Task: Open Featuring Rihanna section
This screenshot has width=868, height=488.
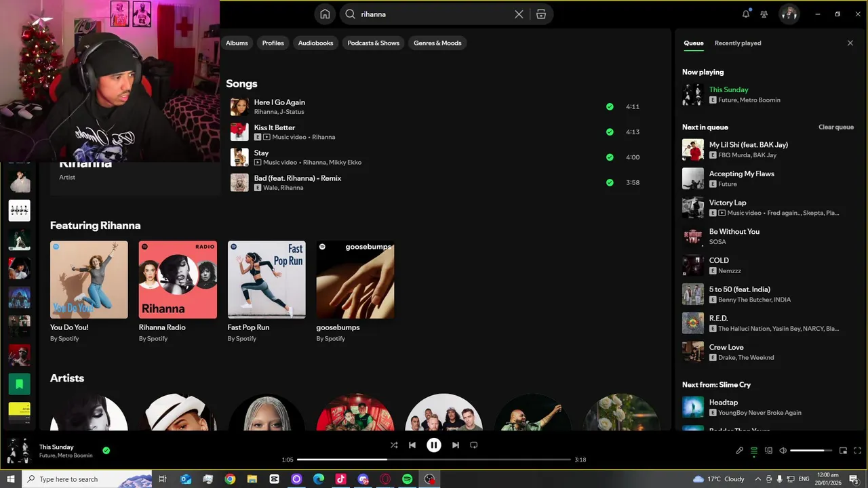Action: (x=96, y=226)
